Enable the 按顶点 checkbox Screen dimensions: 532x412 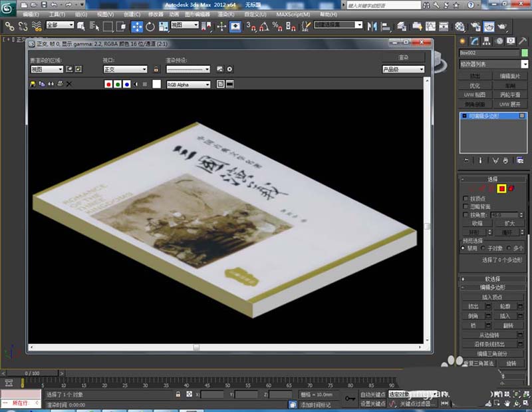(x=465, y=198)
